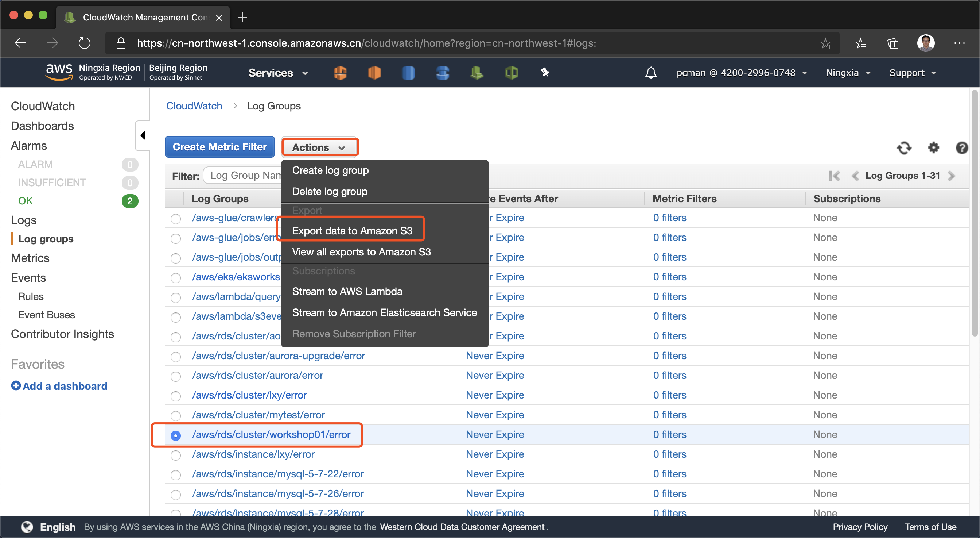The width and height of the screenshot is (980, 538).
Task: Jump to first page of log groups
Action: pos(834,176)
